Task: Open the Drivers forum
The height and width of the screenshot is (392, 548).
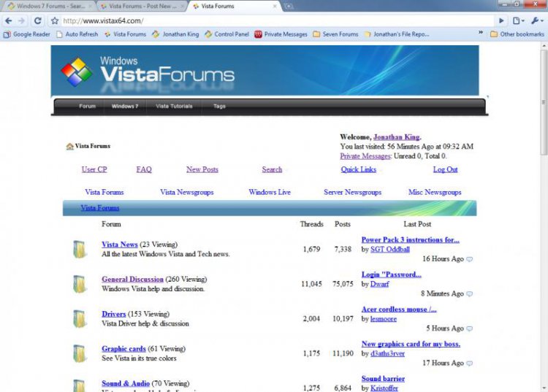Action: (x=113, y=314)
